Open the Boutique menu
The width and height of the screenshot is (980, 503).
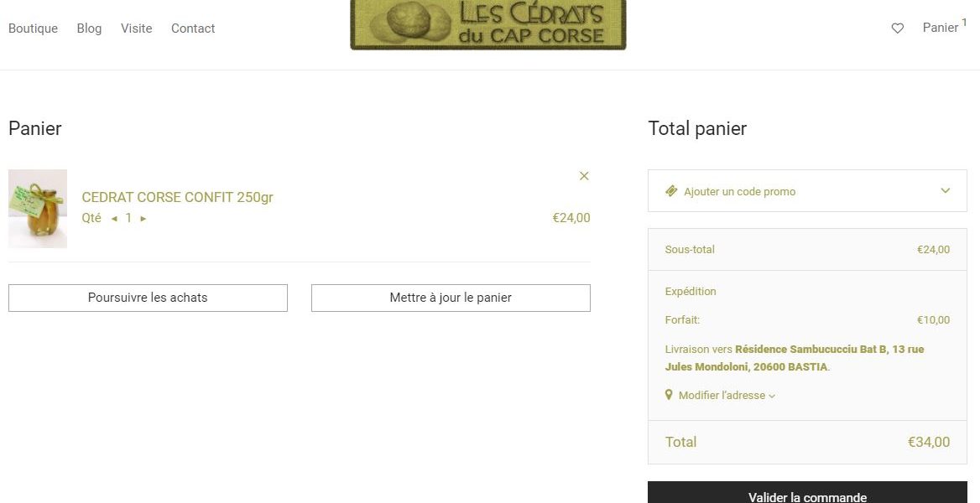[x=33, y=29]
